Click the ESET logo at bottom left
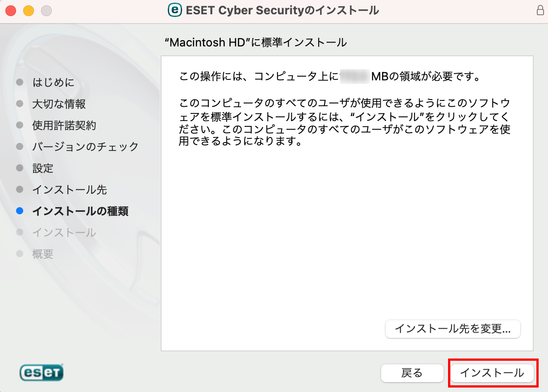 (42, 372)
